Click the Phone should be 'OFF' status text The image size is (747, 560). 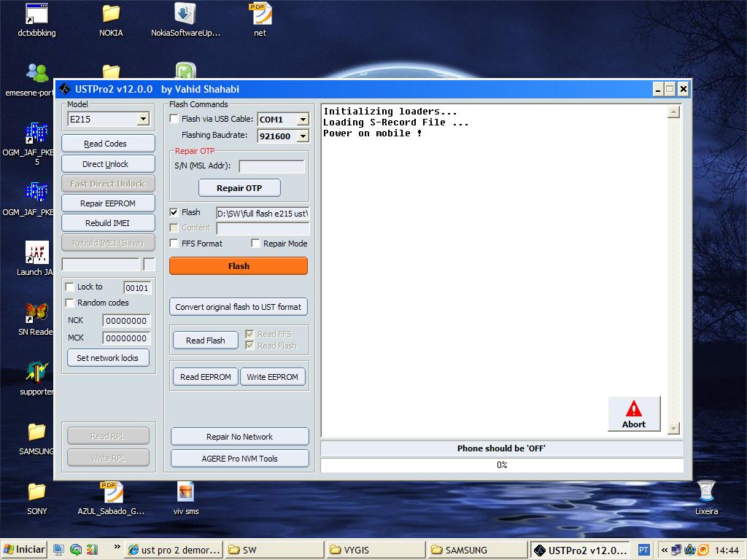pos(501,448)
